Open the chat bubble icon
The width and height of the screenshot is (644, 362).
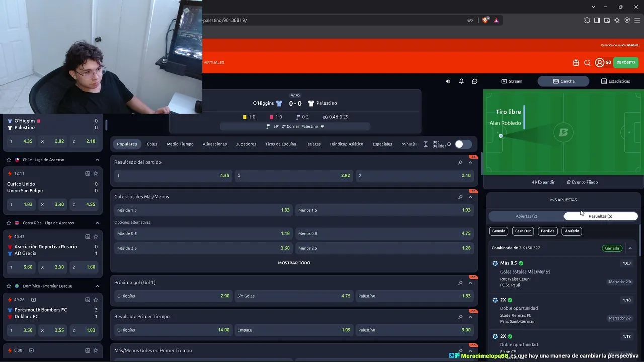click(x=475, y=81)
